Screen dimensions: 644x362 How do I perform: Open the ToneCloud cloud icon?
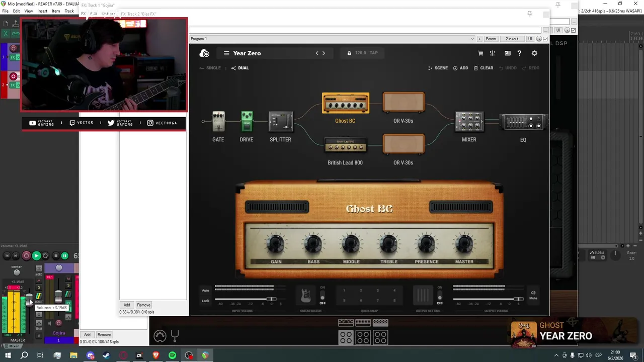[204, 53]
